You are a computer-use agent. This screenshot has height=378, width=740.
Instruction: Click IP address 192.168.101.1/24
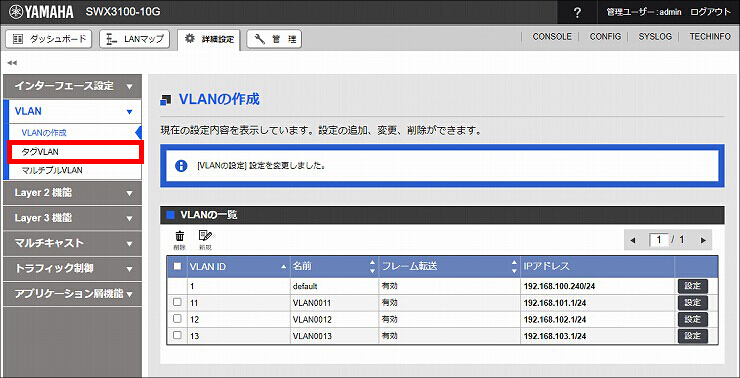tap(555, 303)
